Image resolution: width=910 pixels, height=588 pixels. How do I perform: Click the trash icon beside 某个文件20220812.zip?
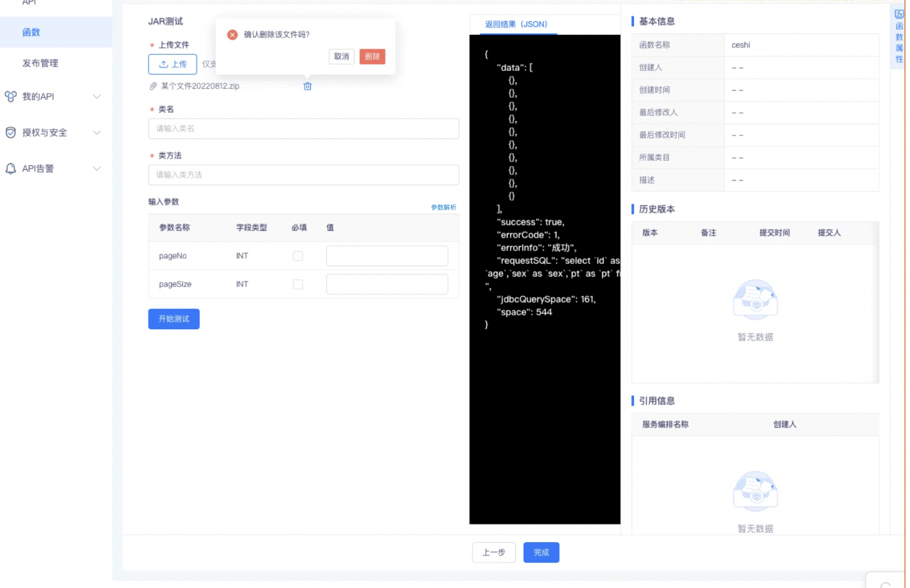[307, 86]
